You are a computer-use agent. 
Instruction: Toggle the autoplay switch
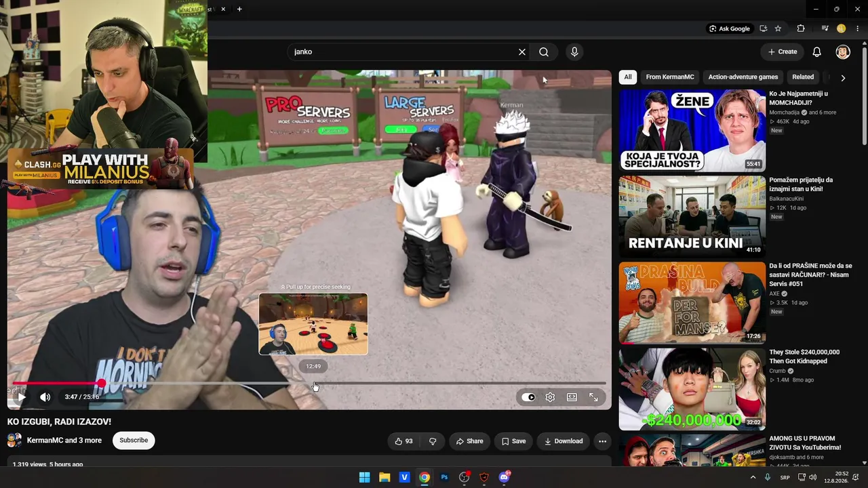click(528, 397)
